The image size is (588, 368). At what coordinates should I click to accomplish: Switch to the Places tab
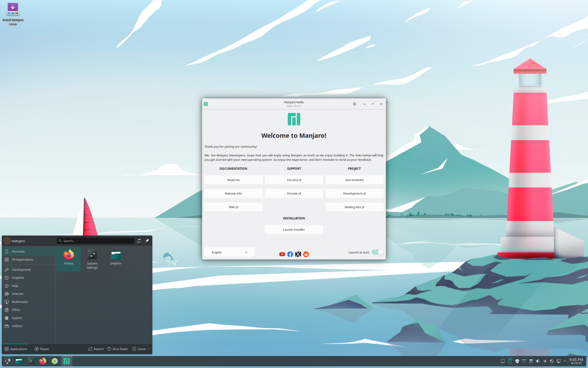pos(42,349)
